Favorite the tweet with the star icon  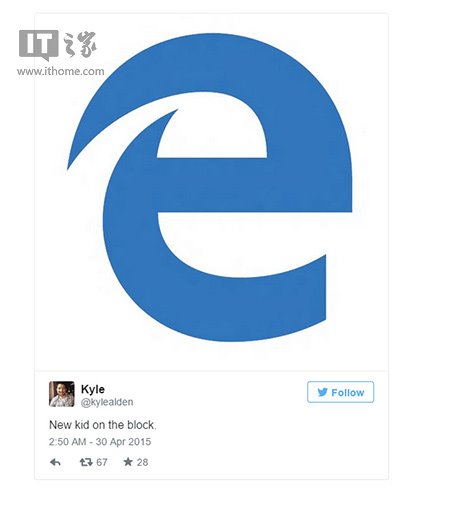pos(128,462)
